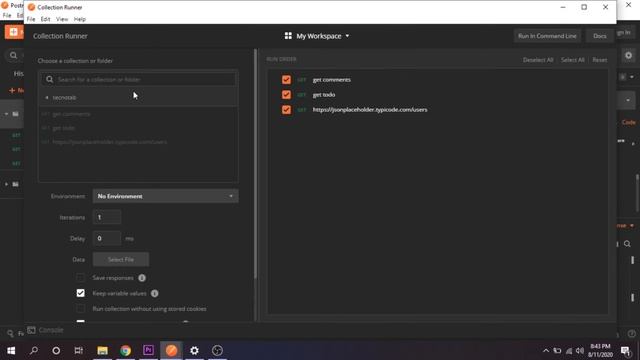Open Adobe Premiere Pro from taskbar
The width and height of the screenshot is (640, 360).
(x=149, y=351)
